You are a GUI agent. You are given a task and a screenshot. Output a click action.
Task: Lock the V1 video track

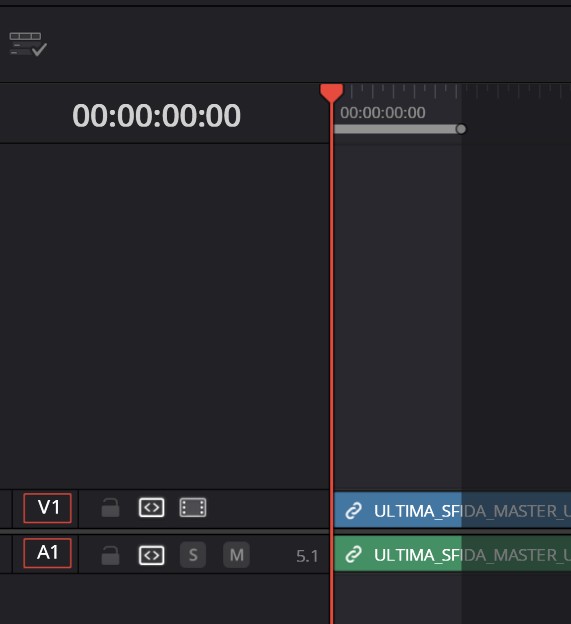pos(110,507)
